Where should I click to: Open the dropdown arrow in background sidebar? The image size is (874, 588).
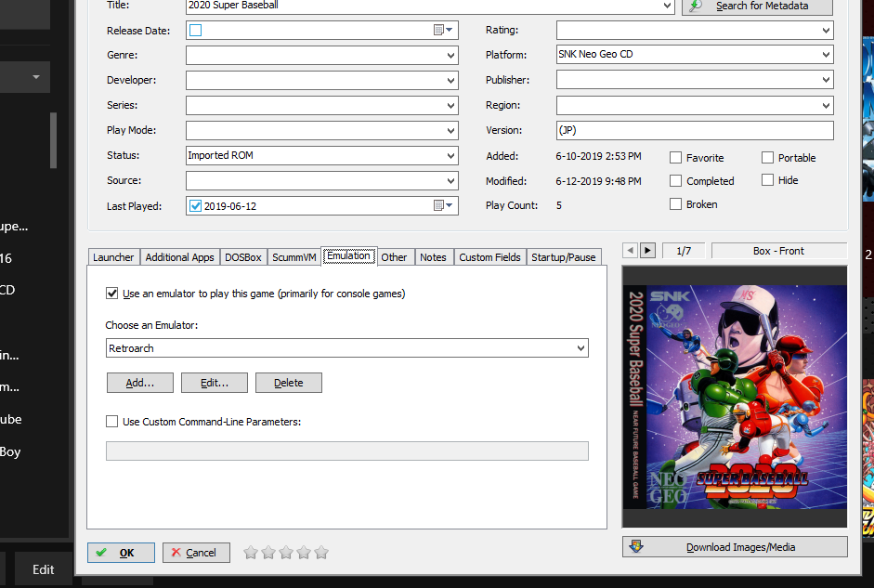click(x=36, y=77)
